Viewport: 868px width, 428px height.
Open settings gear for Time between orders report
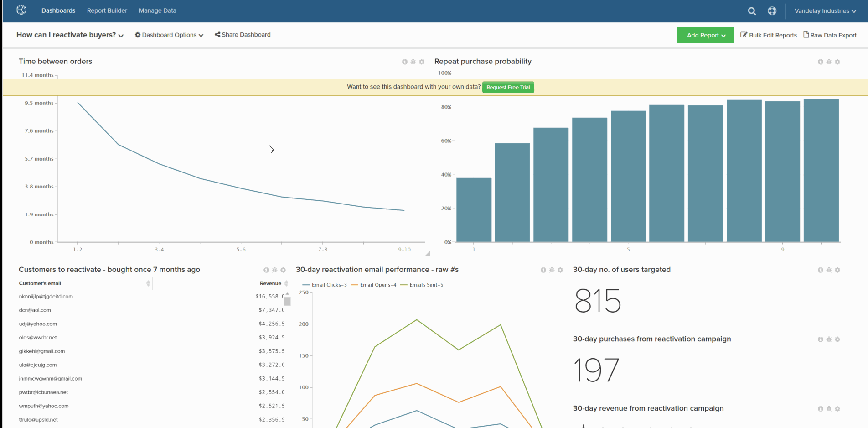tap(422, 62)
